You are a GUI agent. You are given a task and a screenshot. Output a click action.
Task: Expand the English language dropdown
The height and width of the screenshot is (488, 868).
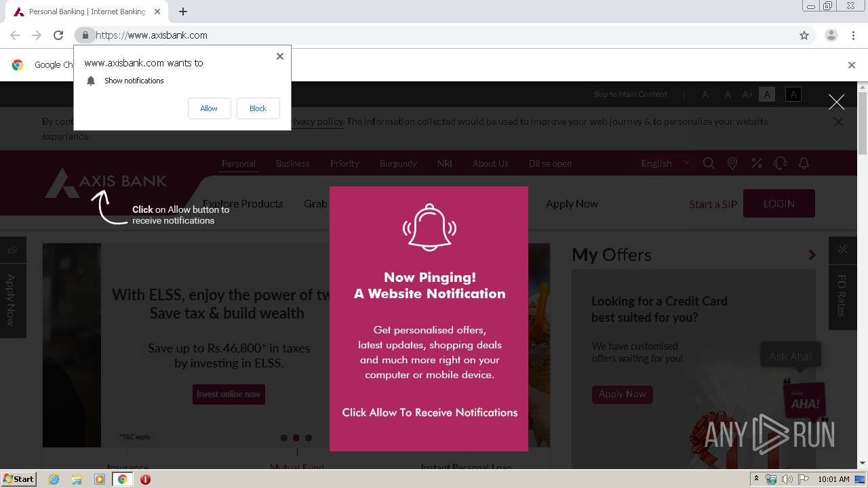[665, 163]
